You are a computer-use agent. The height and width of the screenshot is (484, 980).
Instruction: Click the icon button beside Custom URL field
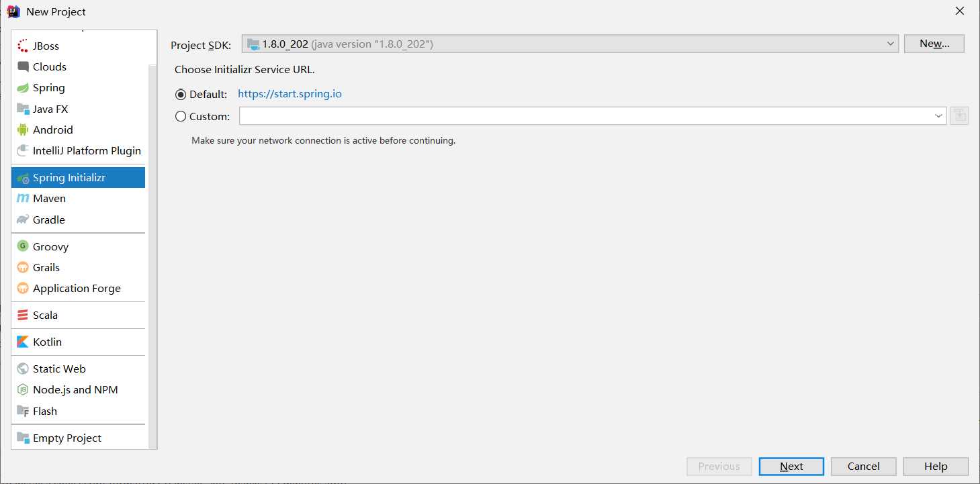pyautogui.click(x=959, y=115)
